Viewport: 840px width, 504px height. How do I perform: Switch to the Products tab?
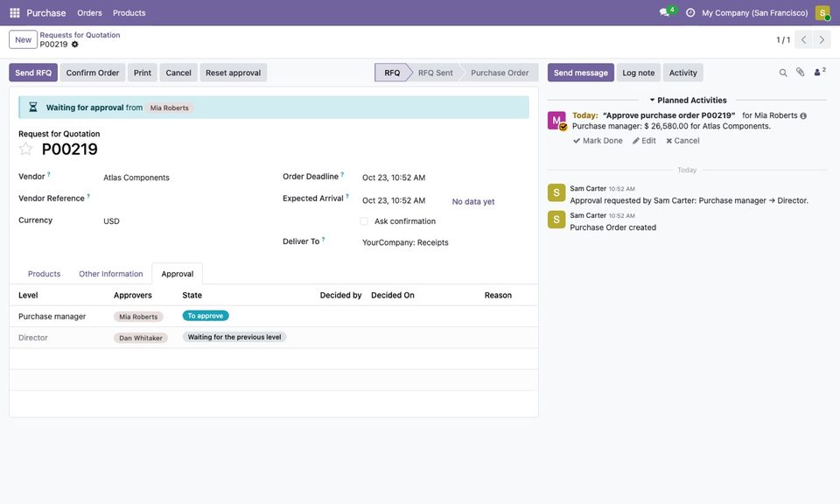pos(44,274)
